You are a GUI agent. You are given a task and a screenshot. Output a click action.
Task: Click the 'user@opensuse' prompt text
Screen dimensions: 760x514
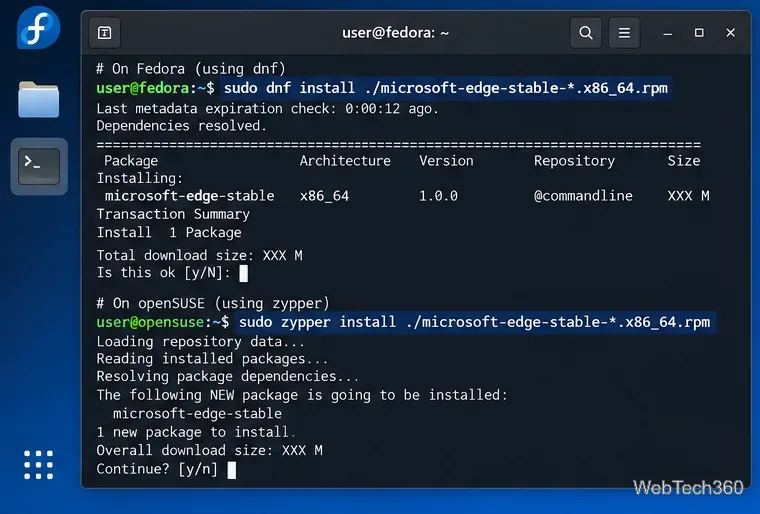(x=150, y=322)
